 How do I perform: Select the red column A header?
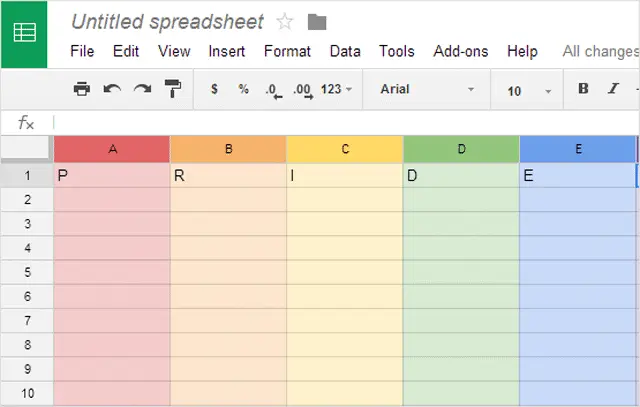tap(112, 149)
